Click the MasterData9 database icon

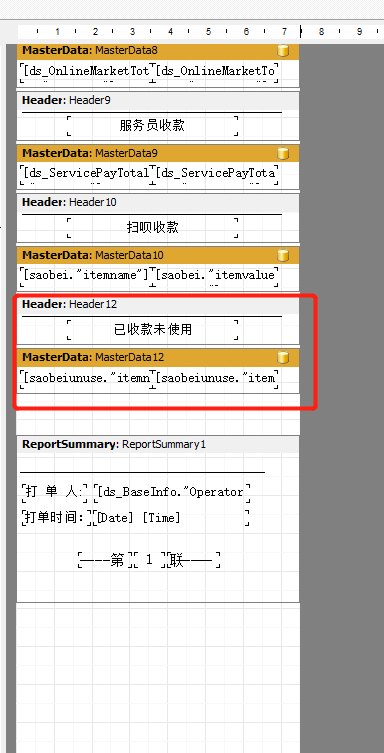pyautogui.click(x=283, y=153)
